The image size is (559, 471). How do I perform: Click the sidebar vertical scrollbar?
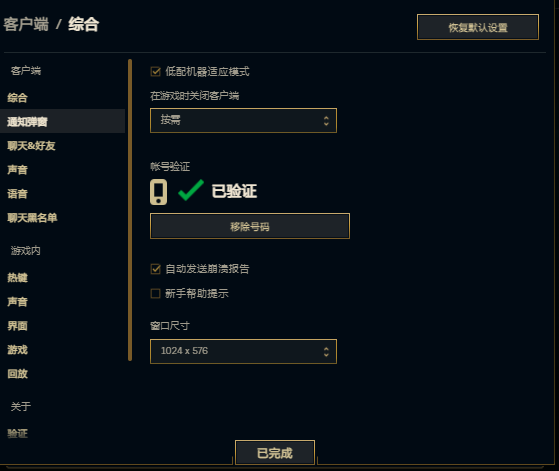coord(130,210)
